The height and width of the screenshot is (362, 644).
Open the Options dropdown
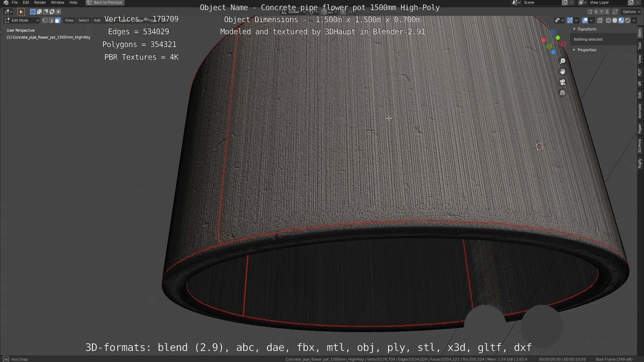pyautogui.click(x=631, y=12)
